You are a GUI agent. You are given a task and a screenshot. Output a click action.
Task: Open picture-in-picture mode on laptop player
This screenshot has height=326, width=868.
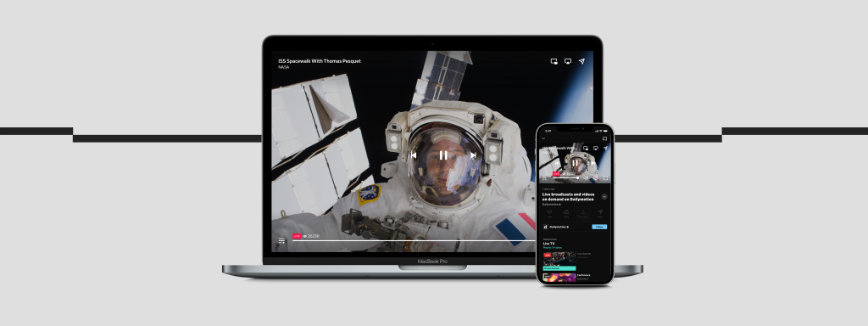(x=554, y=61)
